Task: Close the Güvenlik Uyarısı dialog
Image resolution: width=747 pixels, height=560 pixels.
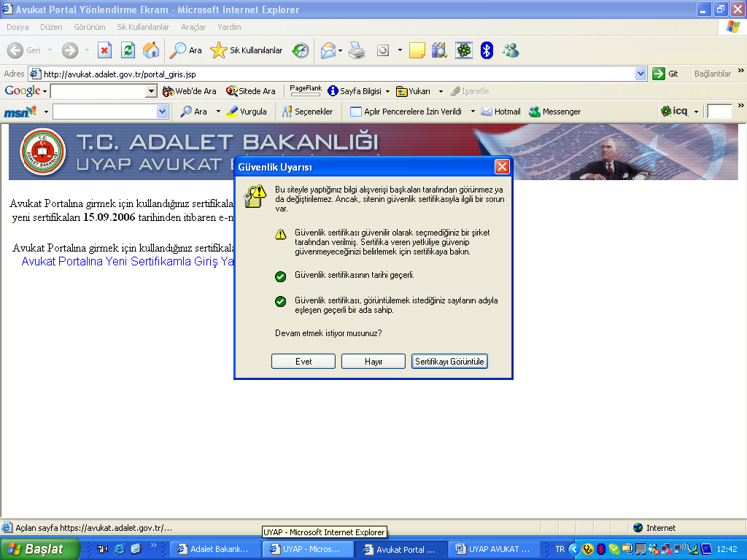Action: (502, 167)
